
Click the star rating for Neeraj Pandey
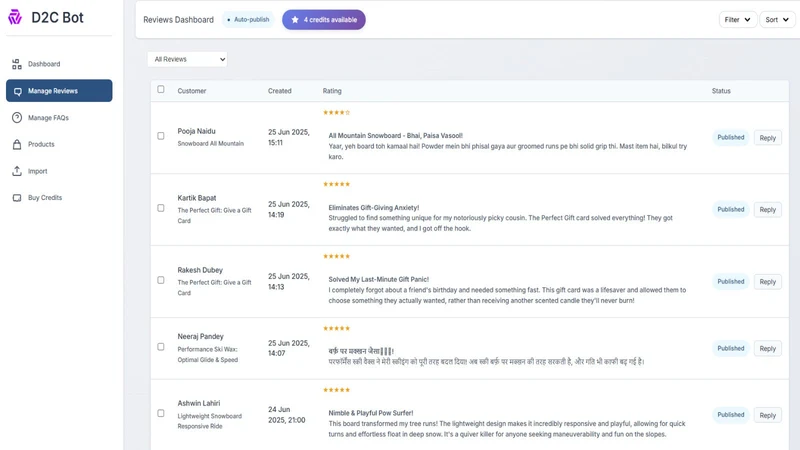(x=336, y=328)
